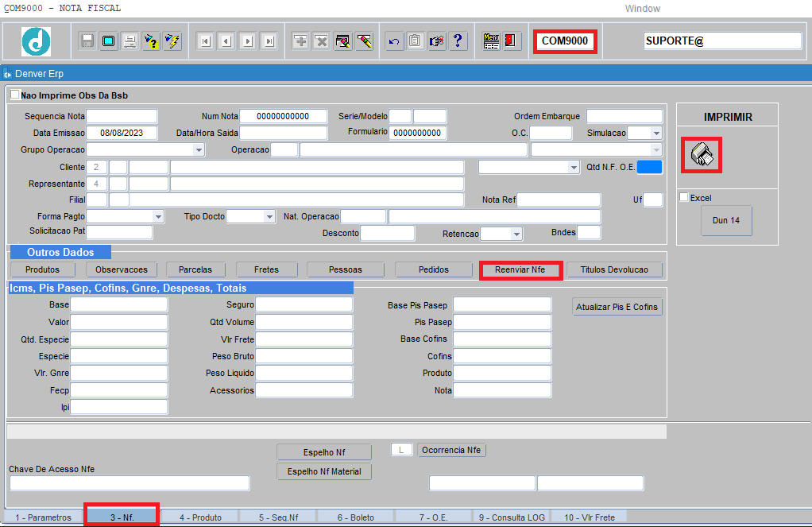Click the Data Emissao field showing 08/08/2023
The width and height of the screenshot is (812, 527).
[x=122, y=133]
